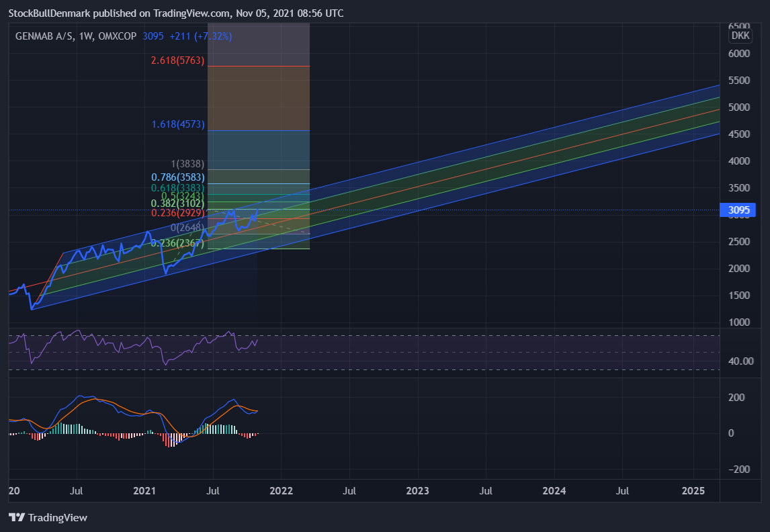The width and height of the screenshot is (770, 532).
Task: Click the 1W interval label in legend
Action: 86,36
